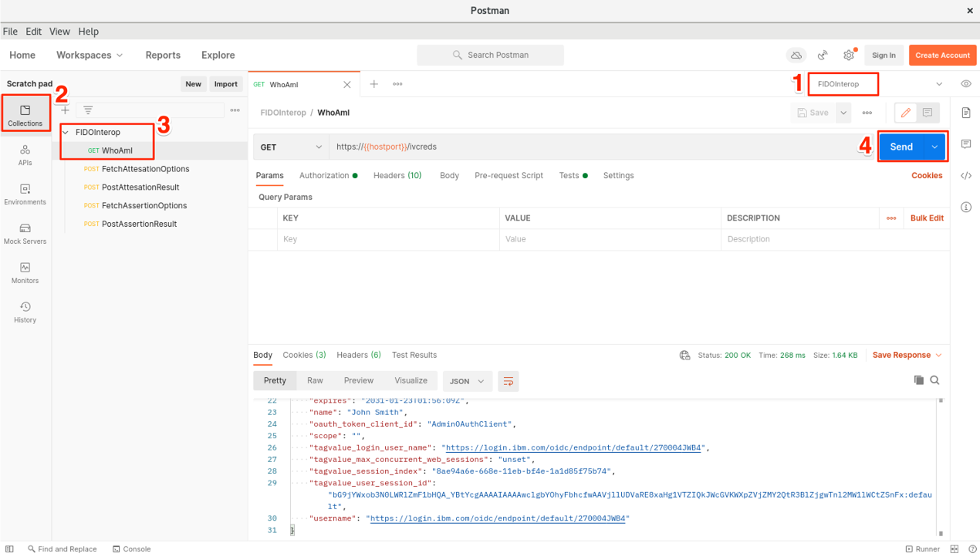Image resolution: width=980 pixels, height=557 pixels.
Task: Switch to the request Headers (10) tab
Action: (397, 176)
